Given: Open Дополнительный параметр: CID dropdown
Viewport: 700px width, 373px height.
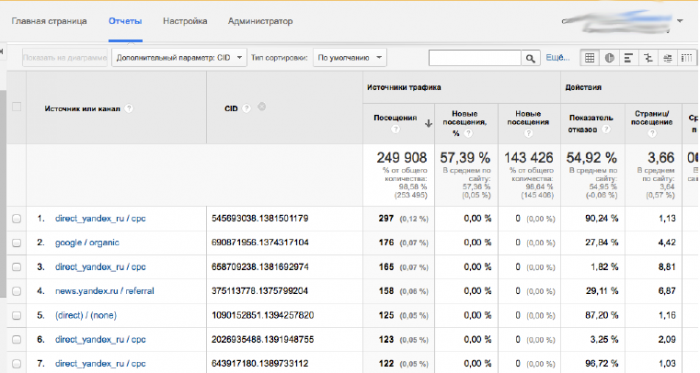Looking at the screenshot, I should point(179,58).
